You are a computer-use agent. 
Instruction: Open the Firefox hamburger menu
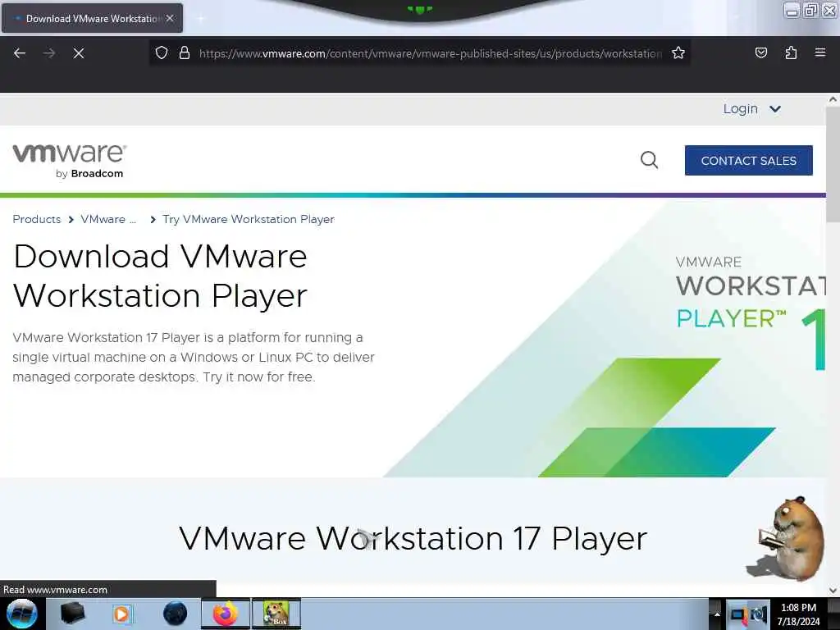point(820,52)
